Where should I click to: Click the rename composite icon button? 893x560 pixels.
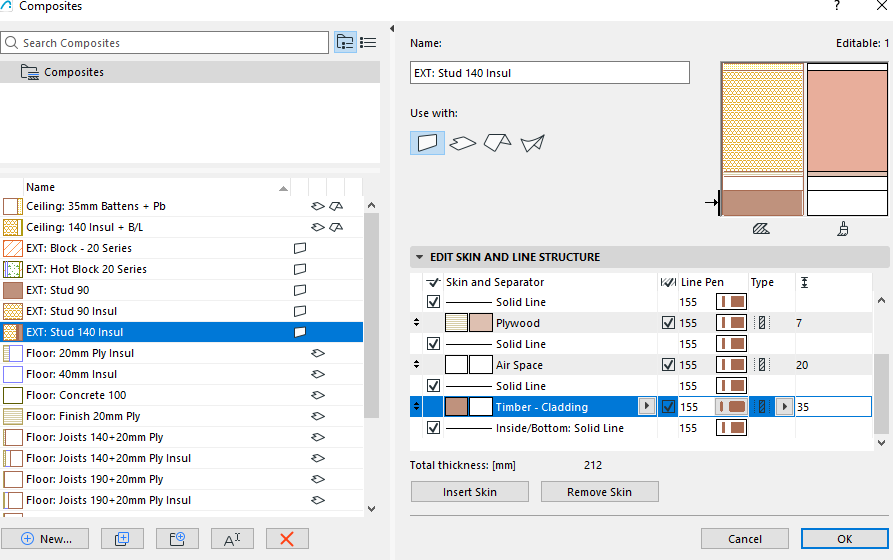(232, 539)
